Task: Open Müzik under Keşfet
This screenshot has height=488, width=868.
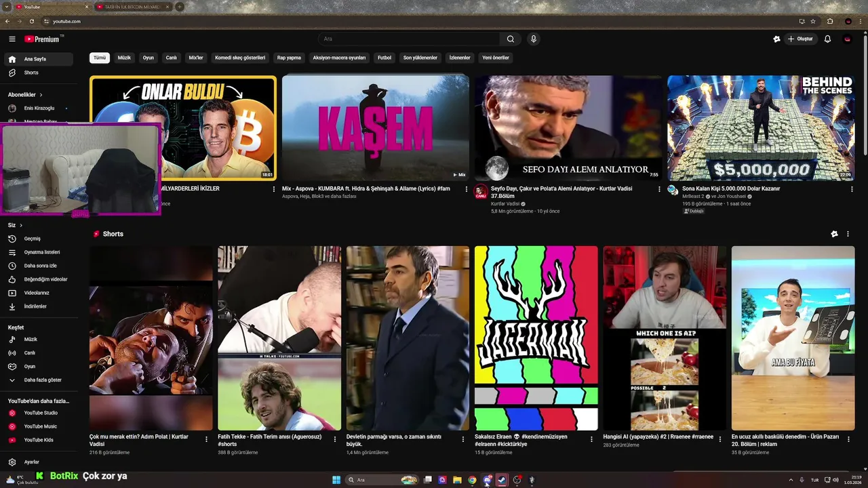Action: [x=38, y=340]
